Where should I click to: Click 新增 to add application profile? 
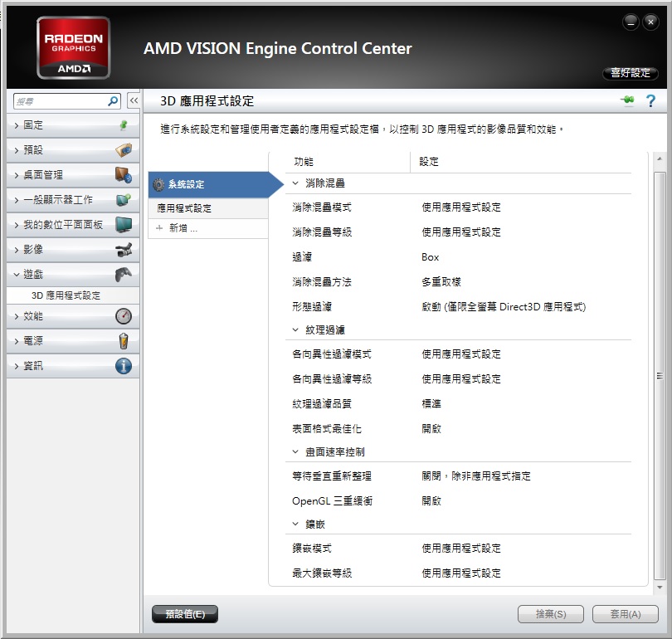[x=183, y=228]
